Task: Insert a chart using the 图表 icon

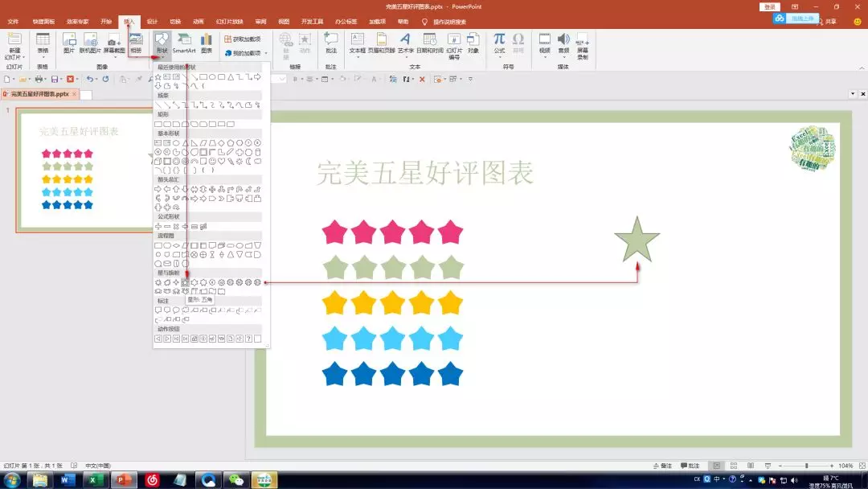Action: [207, 43]
